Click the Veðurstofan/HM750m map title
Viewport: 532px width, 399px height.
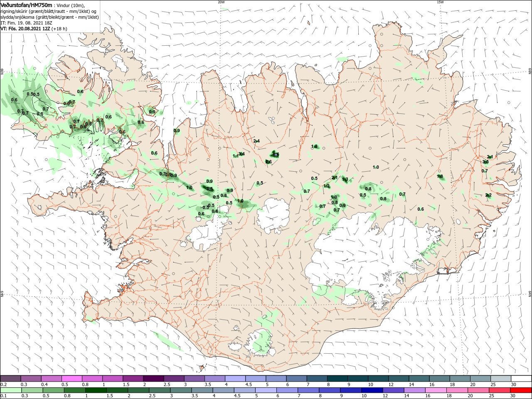coord(26,5)
